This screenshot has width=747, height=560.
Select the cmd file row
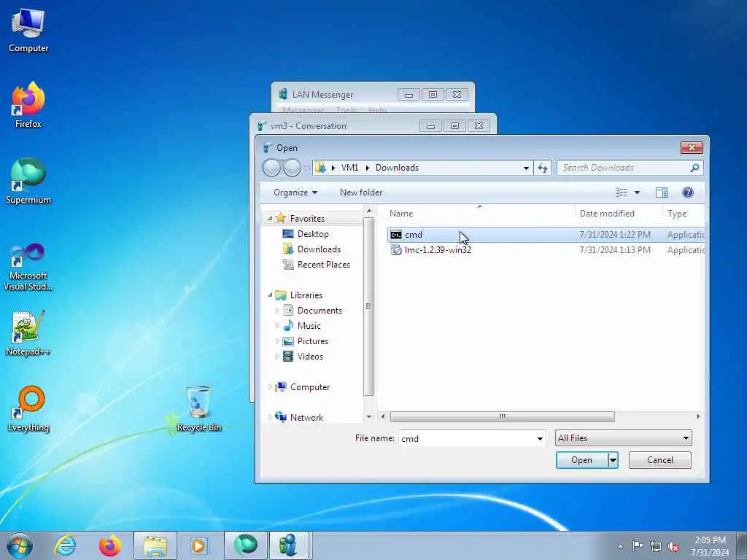[x=546, y=234]
